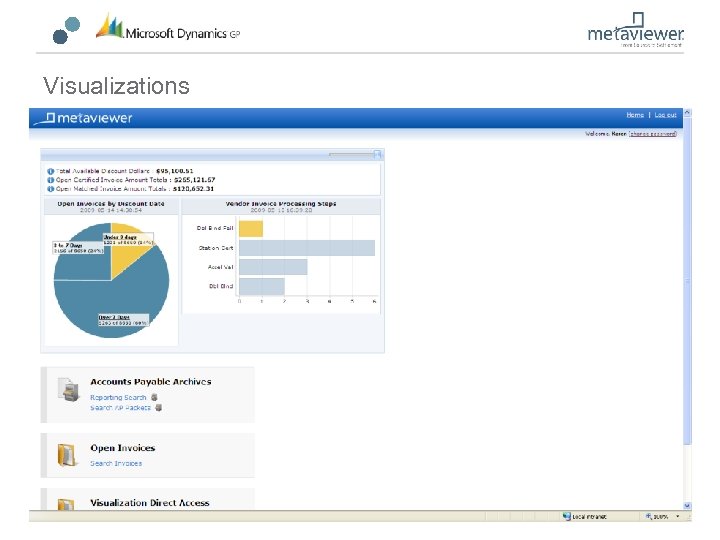Click the vertical scrollbar thumb
The width and height of the screenshot is (720, 540).
point(687,280)
